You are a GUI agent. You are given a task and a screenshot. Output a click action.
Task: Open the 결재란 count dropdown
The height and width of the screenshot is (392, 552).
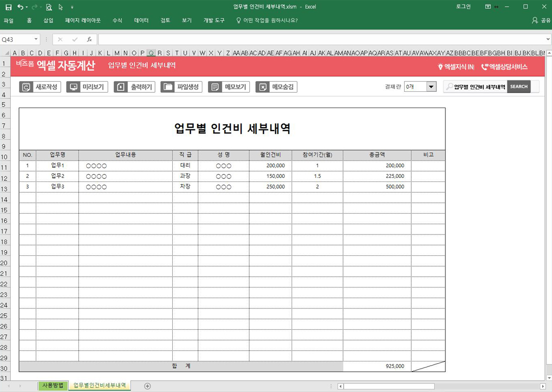click(431, 87)
